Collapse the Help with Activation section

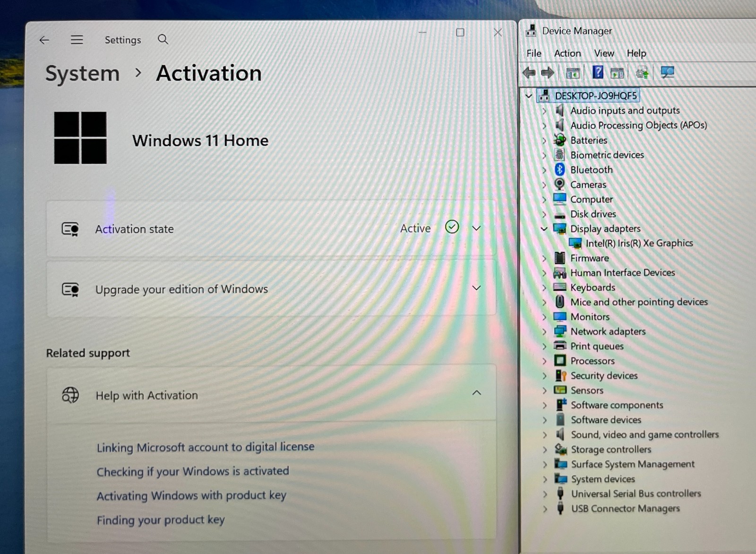click(x=477, y=393)
